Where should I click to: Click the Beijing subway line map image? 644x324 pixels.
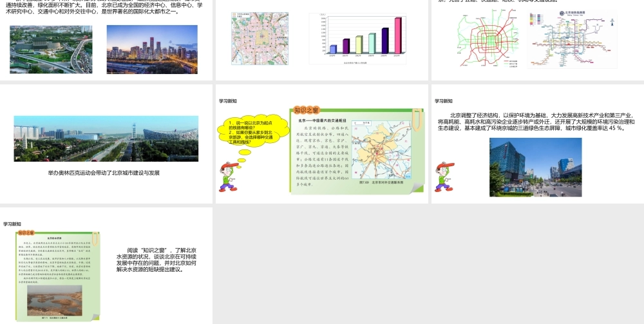pos(572,39)
